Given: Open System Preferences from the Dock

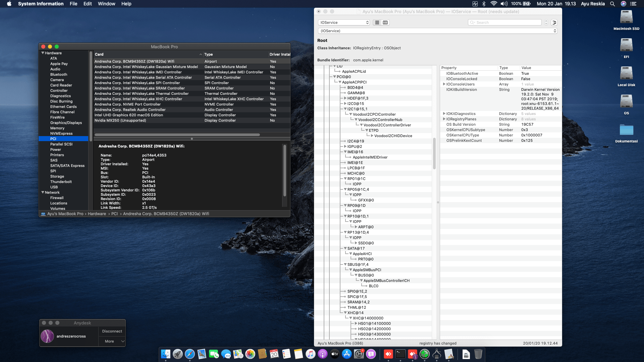Looking at the screenshot, I should point(358,354).
